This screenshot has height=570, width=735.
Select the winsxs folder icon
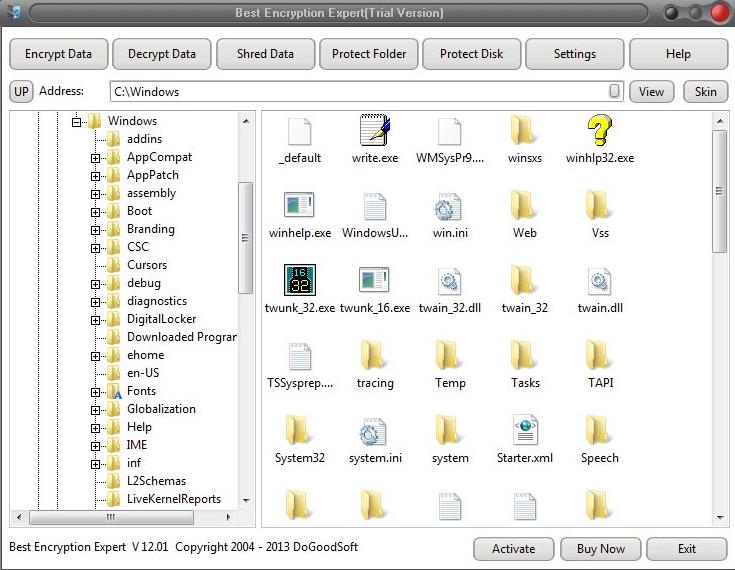pyautogui.click(x=524, y=130)
